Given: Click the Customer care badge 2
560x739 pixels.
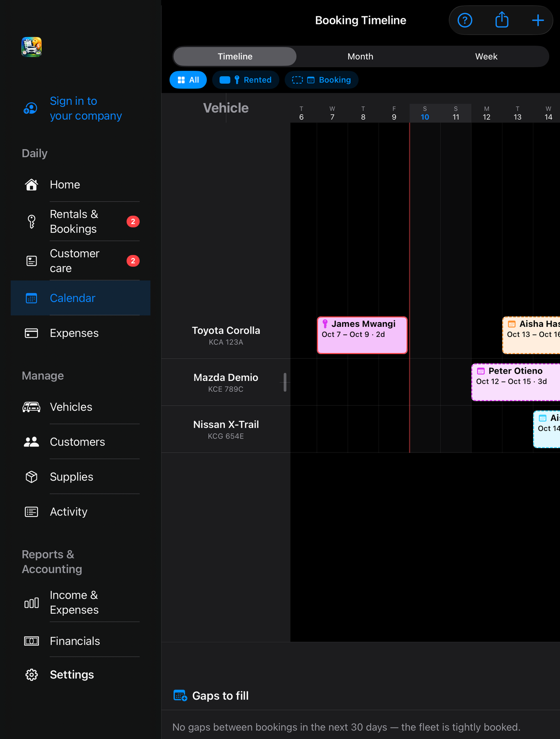Looking at the screenshot, I should [x=133, y=261].
